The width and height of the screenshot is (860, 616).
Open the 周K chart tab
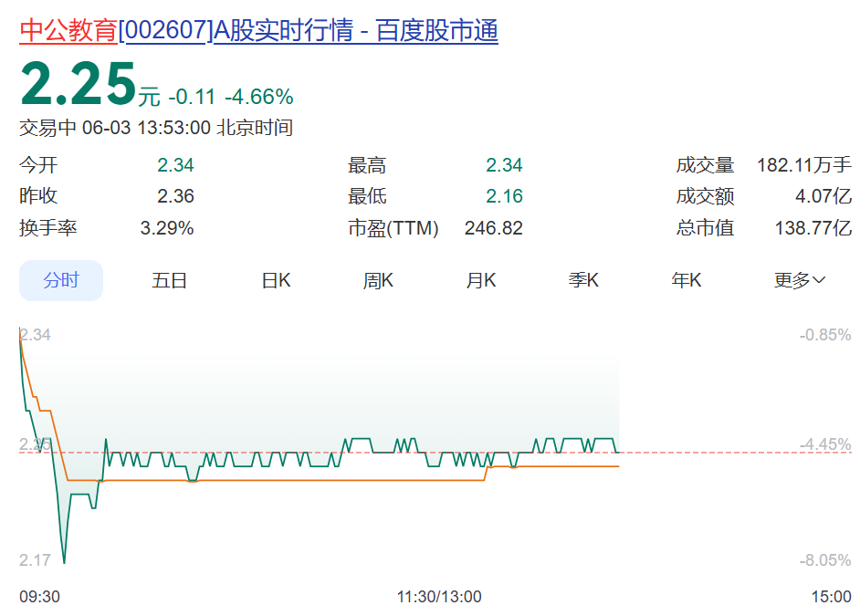coord(378,280)
